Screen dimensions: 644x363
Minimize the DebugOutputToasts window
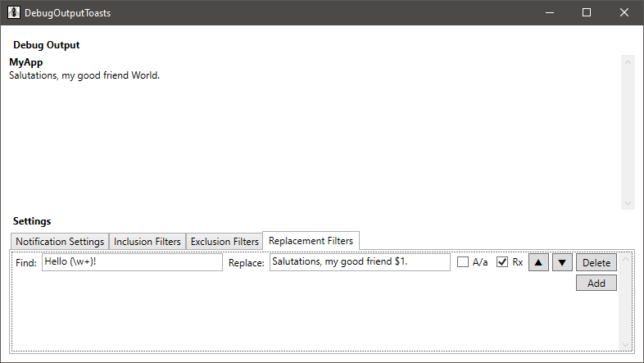(x=550, y=13)
